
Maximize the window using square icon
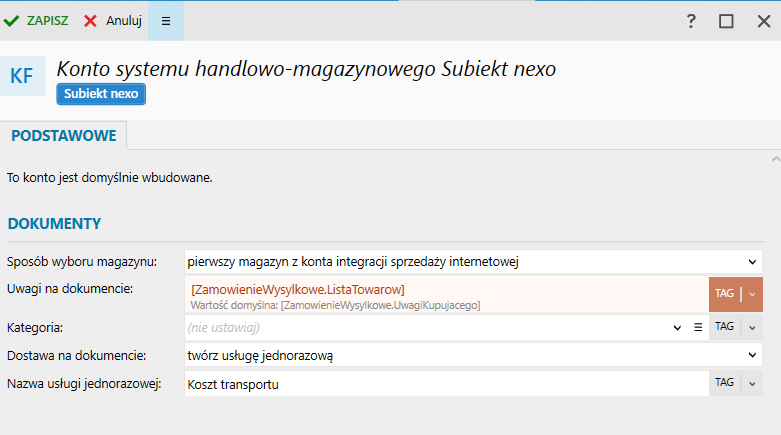[726, 21]
